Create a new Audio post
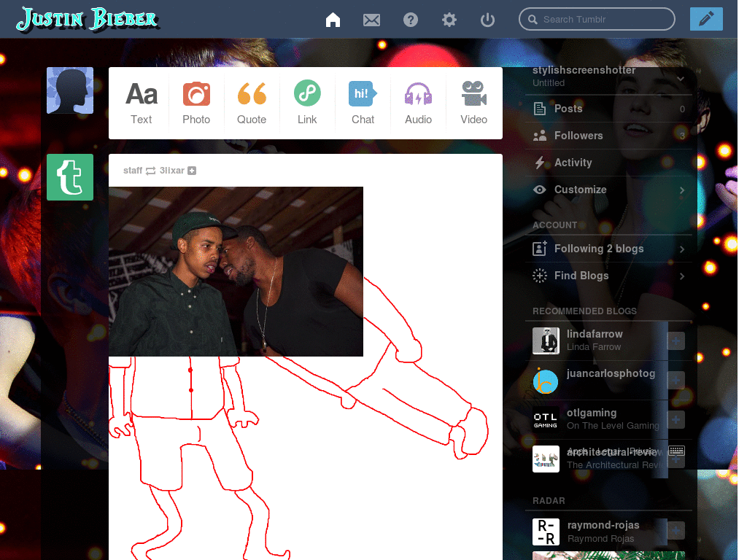 pos(418,103)
